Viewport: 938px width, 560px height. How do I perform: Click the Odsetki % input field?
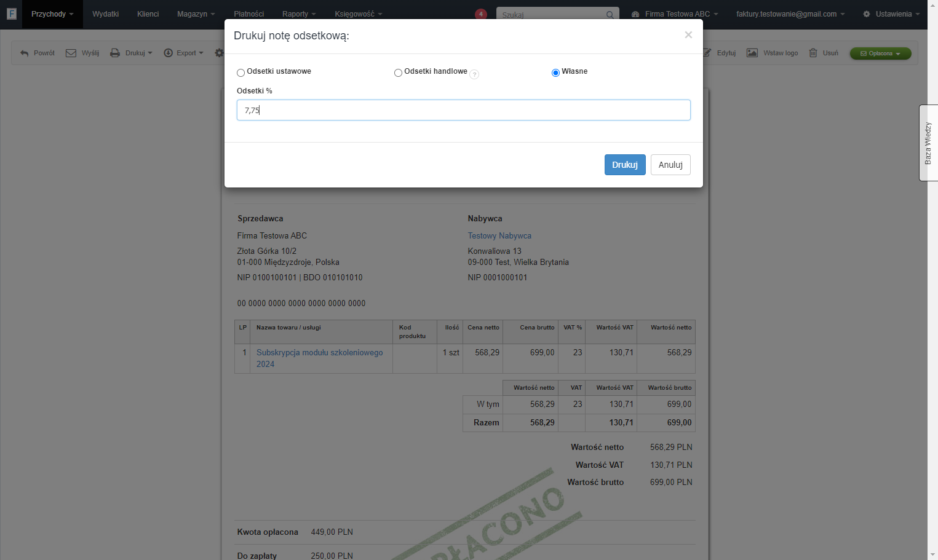point(464,110)
